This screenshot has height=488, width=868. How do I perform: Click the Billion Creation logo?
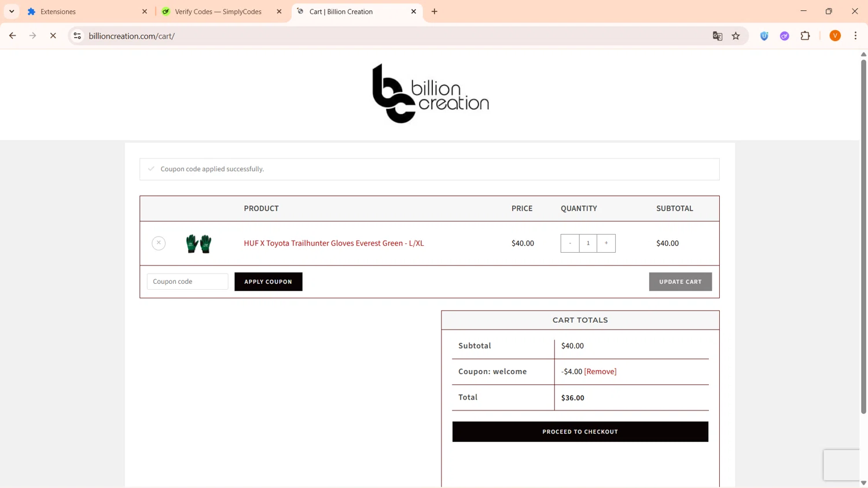pyautogui.click(x=431, y=93)
